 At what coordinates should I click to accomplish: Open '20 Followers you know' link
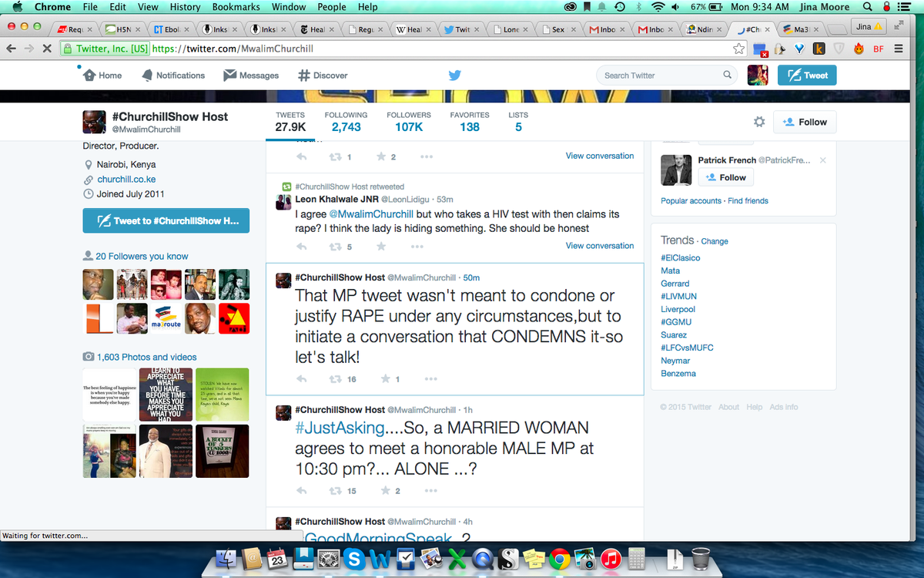(142, 256)
